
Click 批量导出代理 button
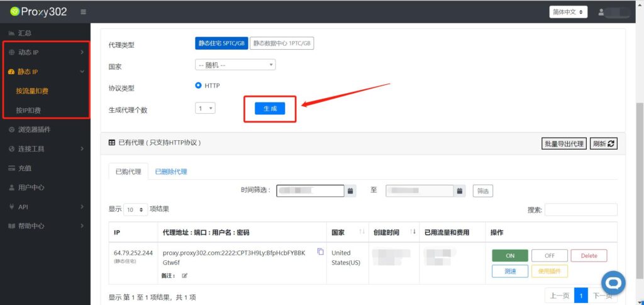564,143
